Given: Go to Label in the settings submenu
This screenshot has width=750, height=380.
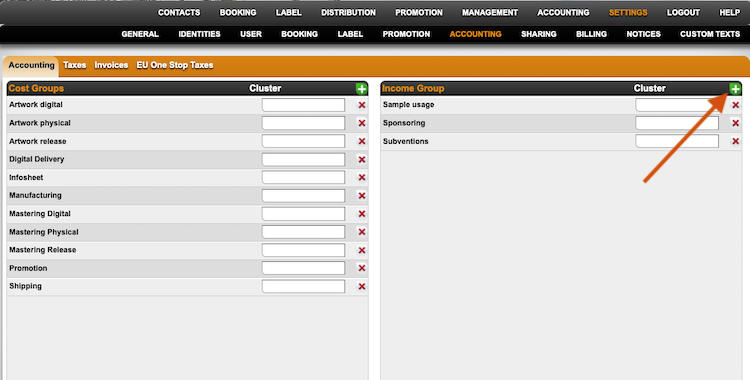Looking at the screenshot, I should tap(350, 34).
